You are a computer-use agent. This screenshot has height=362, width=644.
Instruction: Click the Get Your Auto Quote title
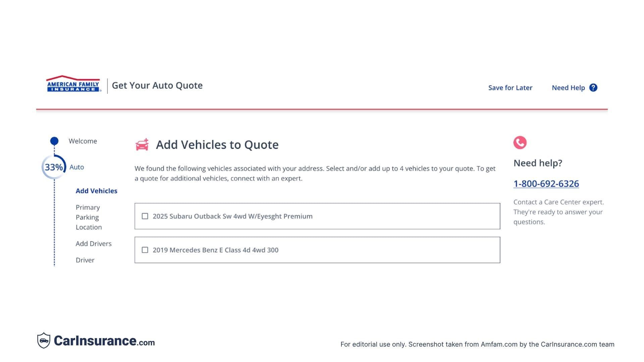pyautogui.click(x=157, y=85)
